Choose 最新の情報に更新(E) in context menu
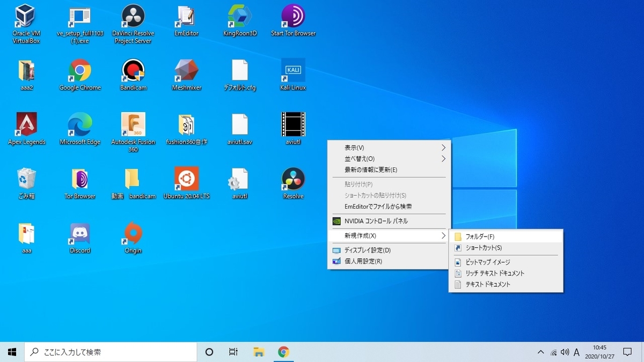Viewport: 644px width, 362px height. pyautogui.click(x=389, y=170)
